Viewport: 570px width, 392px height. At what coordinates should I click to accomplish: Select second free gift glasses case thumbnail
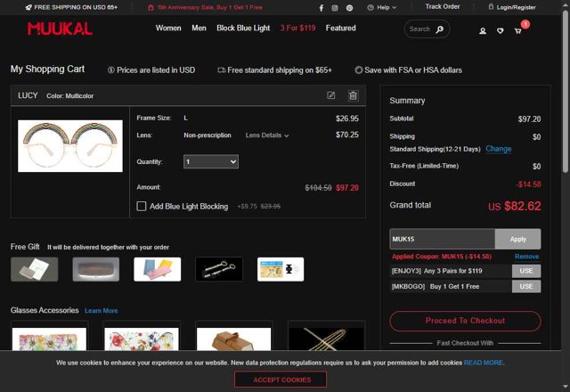[96, 269]
